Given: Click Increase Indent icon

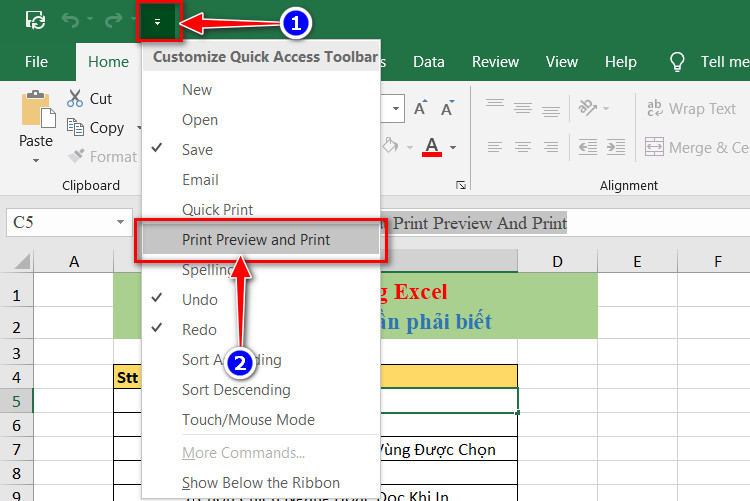Looking at the screenshot, I should pos(616,147).
